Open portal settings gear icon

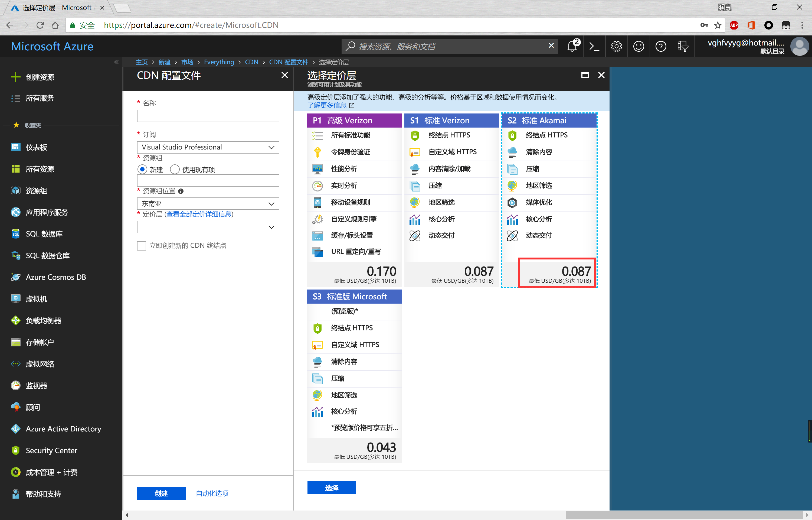coord(616,46)
